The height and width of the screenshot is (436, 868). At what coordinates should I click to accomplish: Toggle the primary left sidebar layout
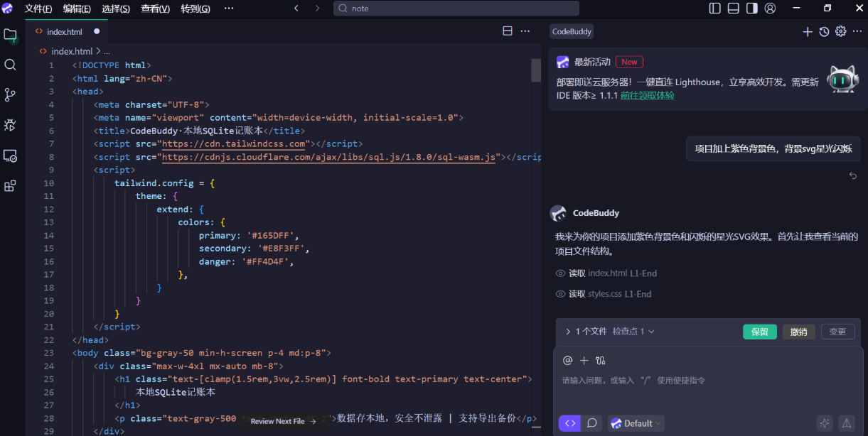(715, 9)
